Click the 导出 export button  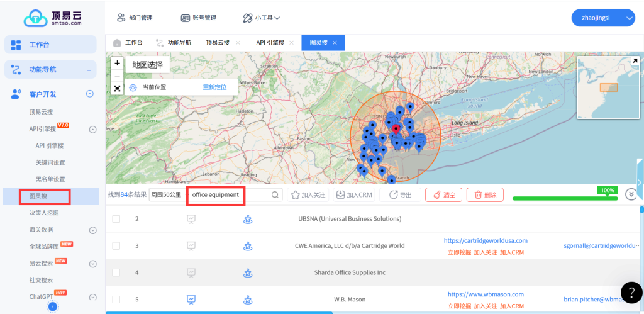pyautogui.click(x=400, y=195)
